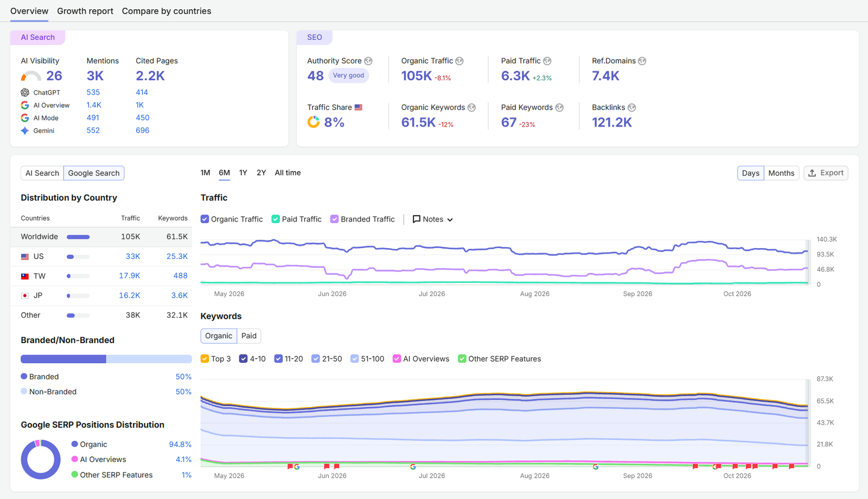Click the Worldwide row in countries table

[101, 237]
